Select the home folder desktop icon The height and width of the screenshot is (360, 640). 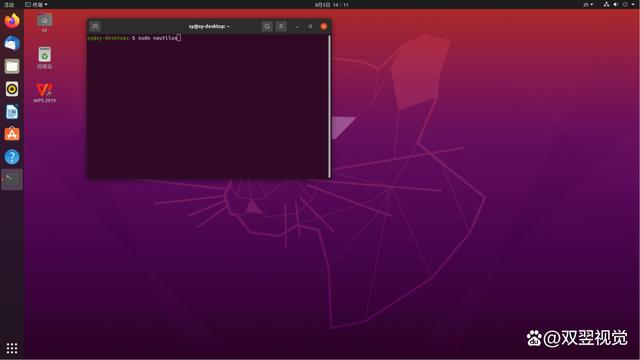click(x=44, y=23)
